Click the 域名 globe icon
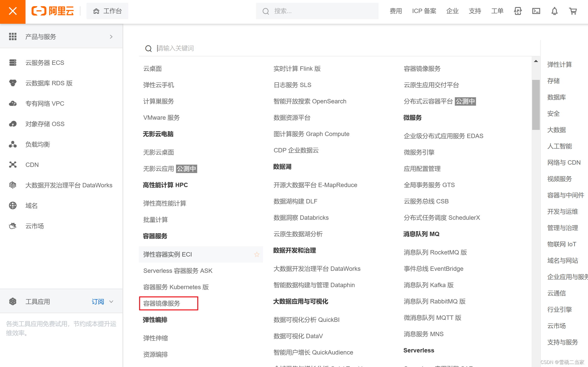 [x=13, y=205]
